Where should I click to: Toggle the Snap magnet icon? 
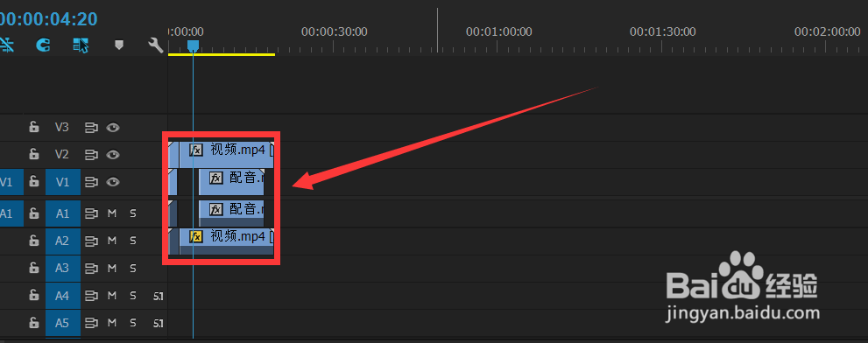coord(43,45)
